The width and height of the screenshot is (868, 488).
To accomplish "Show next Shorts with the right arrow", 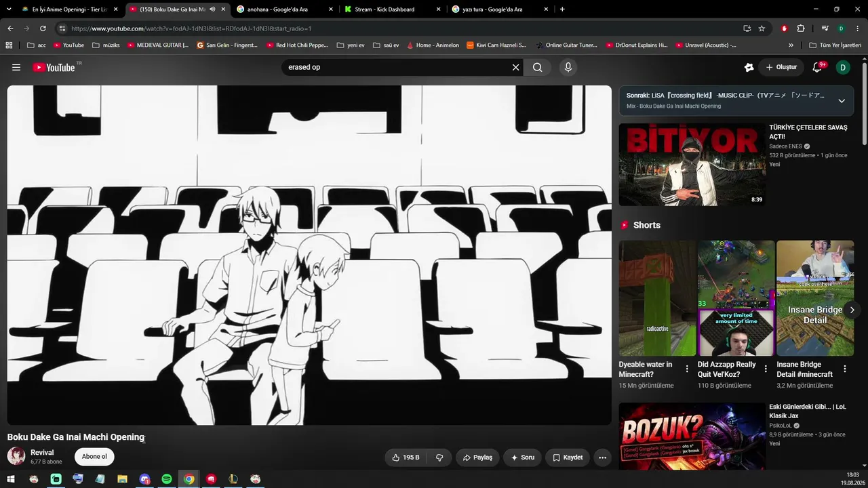I will coord(852,310).
